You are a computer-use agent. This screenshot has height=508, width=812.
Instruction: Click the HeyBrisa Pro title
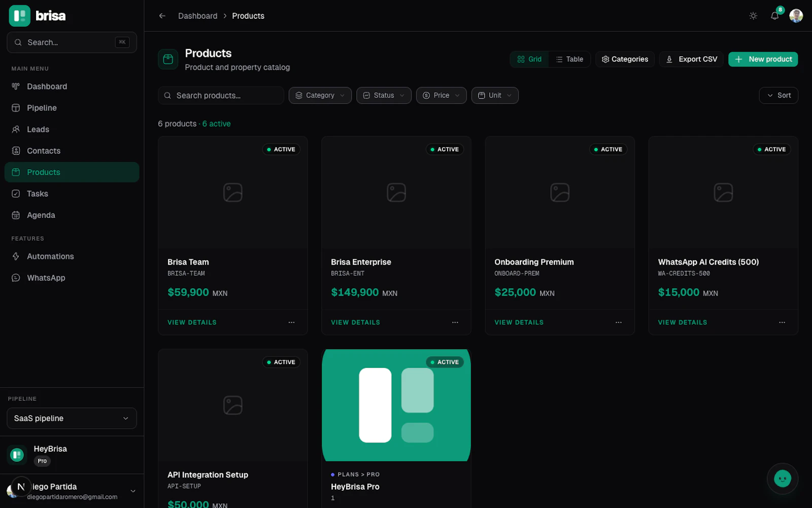point(355,487)
